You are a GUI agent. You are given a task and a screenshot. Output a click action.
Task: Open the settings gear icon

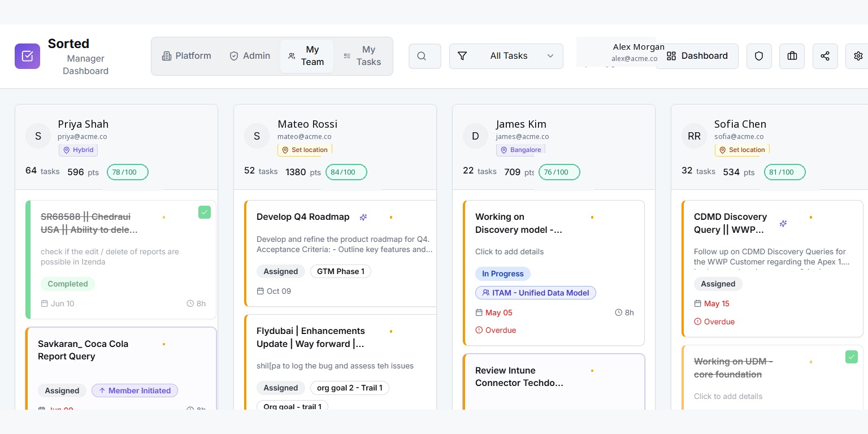(858, 56)
